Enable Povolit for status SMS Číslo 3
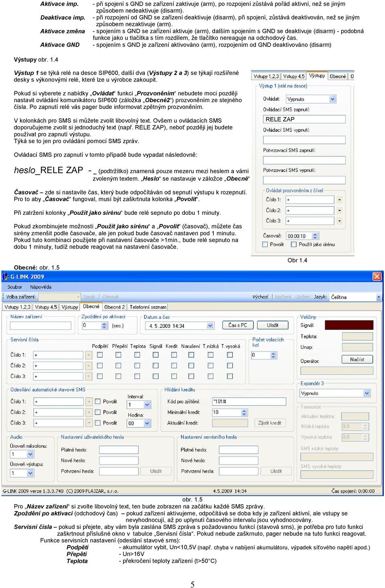Image resolution: width=385 pixels, height=588 pixels. [x=97, y=423]
